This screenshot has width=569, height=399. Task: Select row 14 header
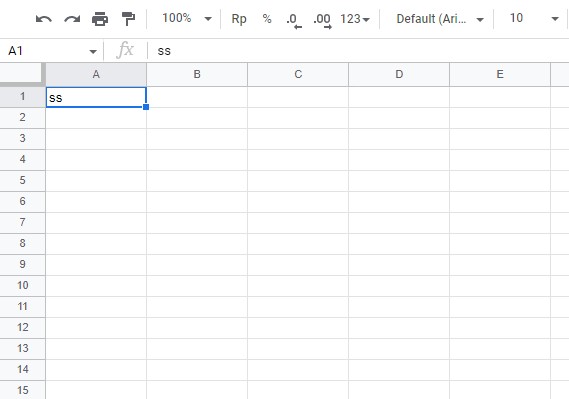click(22, 370)
